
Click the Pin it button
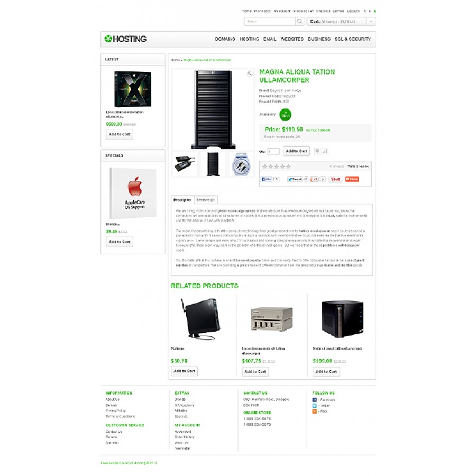pyautogui.click(x=335, y=179)
